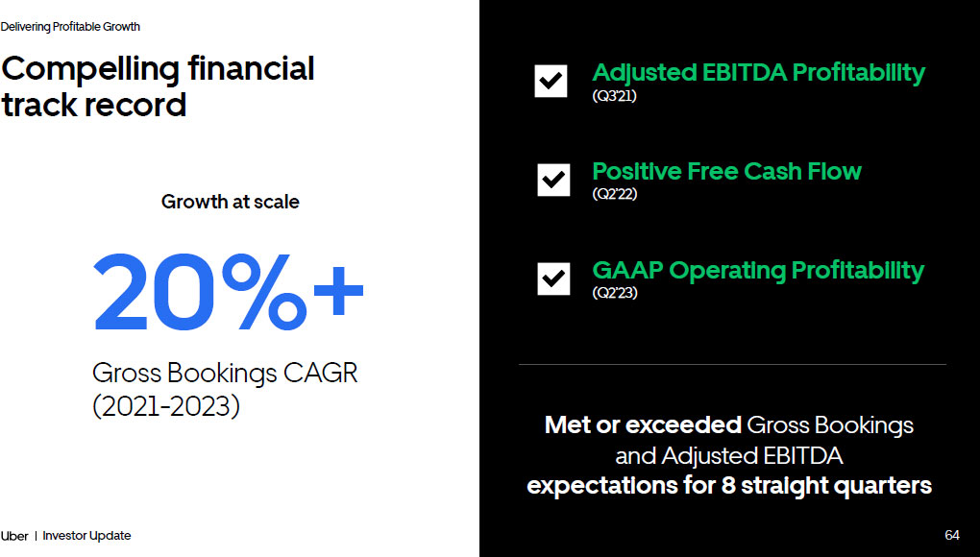Click the Q2'22 date label
The width and height of the screenshot is (980, 557).
(615, 194)
